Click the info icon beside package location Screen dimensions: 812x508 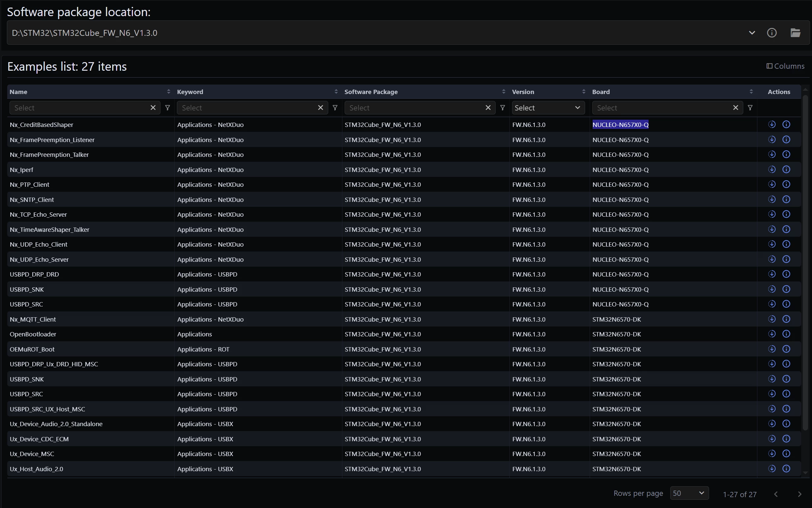[772, 33]
